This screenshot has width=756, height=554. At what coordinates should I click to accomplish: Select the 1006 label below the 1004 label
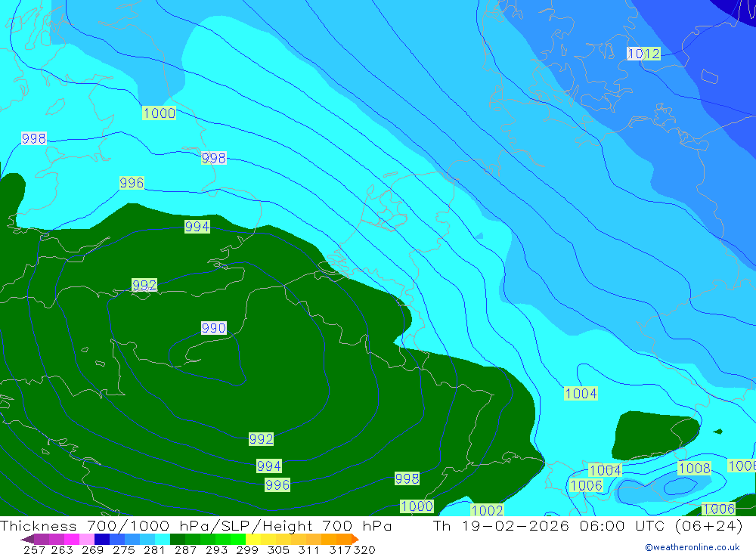coord(587,485)
